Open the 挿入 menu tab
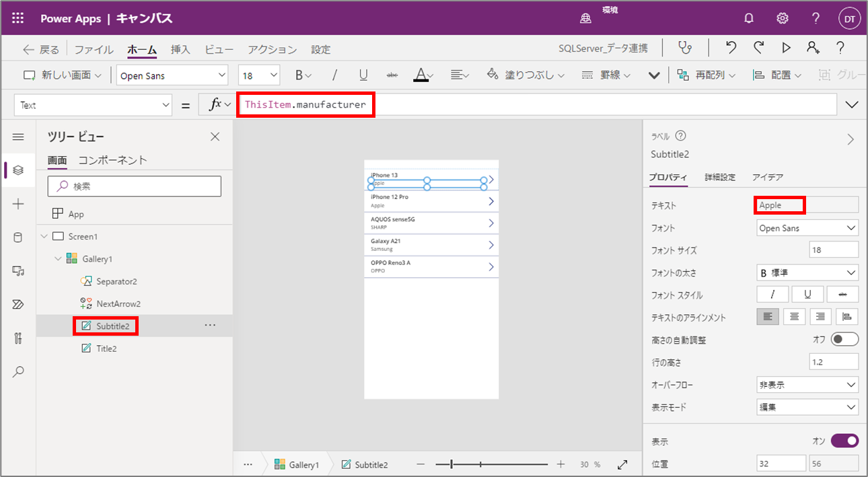Screen dimensions: 868x477 pos(180,49)
